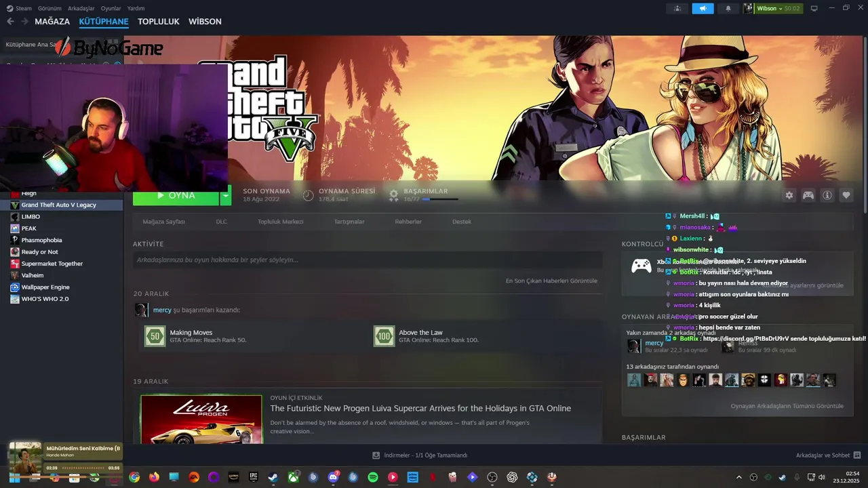Open the Destek tab
Viewport: 868px width, 488px height.
tap(462, 222)
